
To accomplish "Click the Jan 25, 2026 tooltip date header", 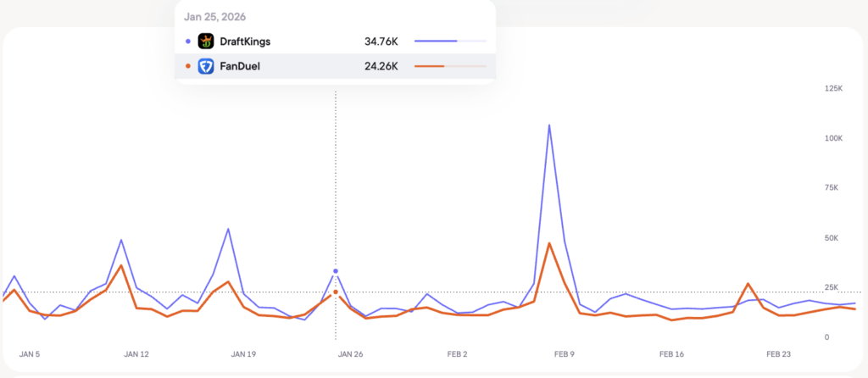I will tap(217, 16).
